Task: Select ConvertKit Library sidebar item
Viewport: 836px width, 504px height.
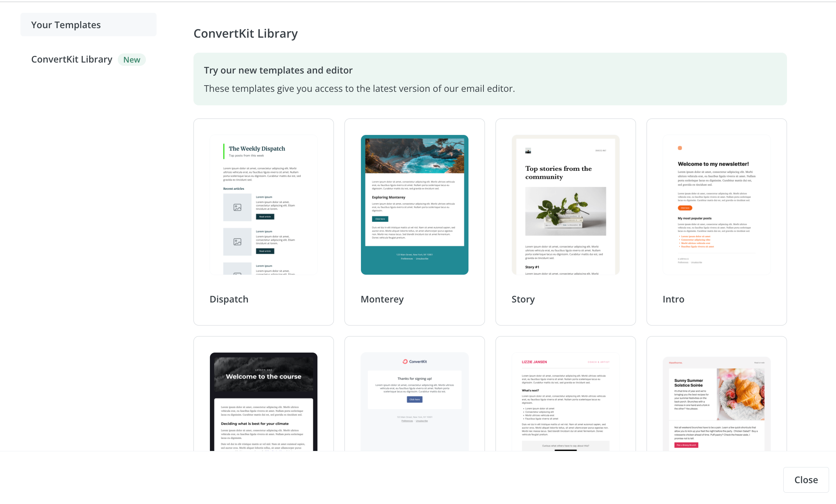Action: [x=72, y=59]
